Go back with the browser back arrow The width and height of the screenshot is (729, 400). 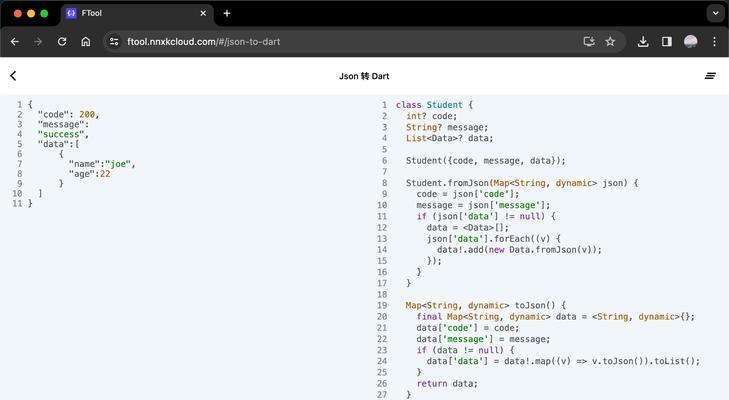[x=15, y=42]
